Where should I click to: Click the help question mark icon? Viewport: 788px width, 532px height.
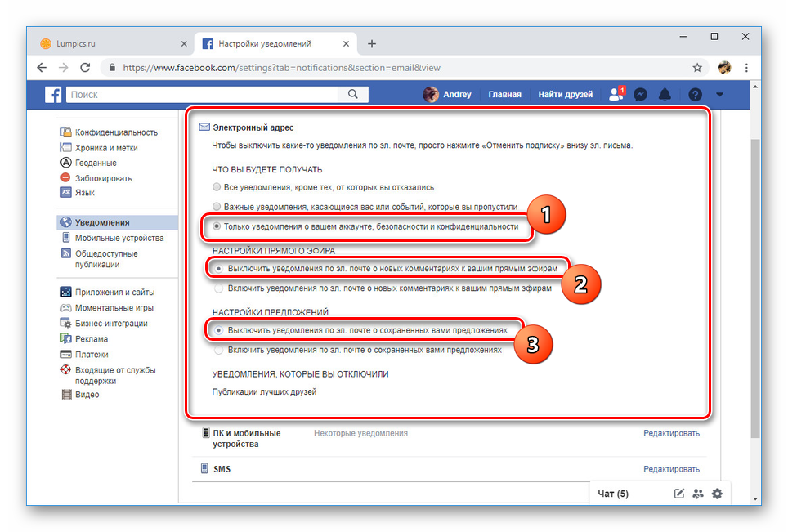[x=695, y=95]
